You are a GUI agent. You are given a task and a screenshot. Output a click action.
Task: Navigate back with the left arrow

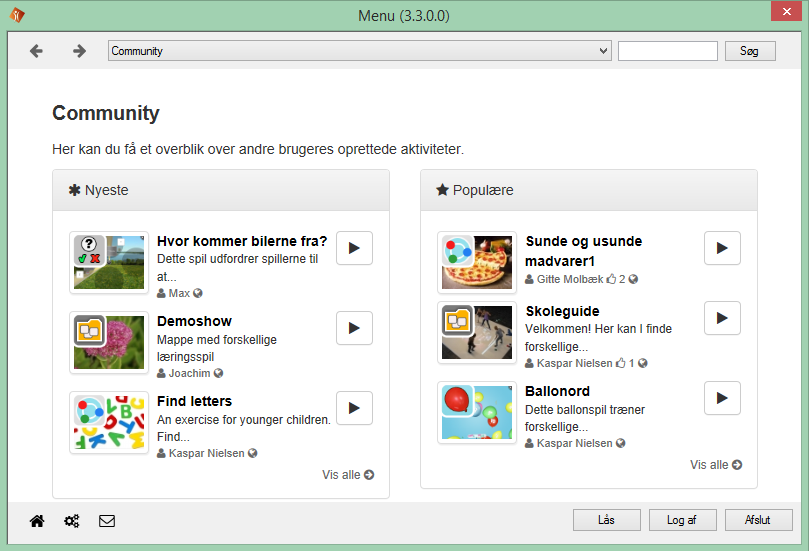36,51
